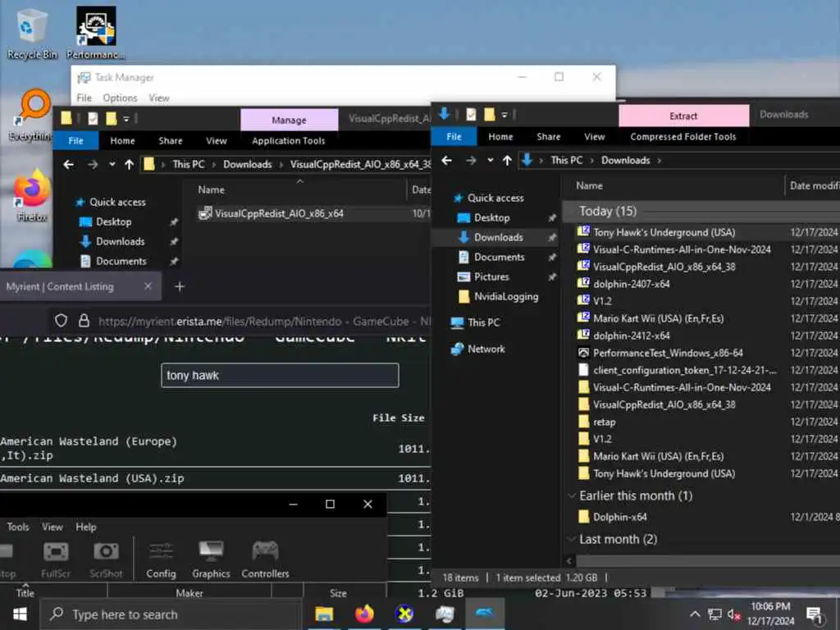Open the notification center icon
The image size is (840, 630).
[815, 615]
